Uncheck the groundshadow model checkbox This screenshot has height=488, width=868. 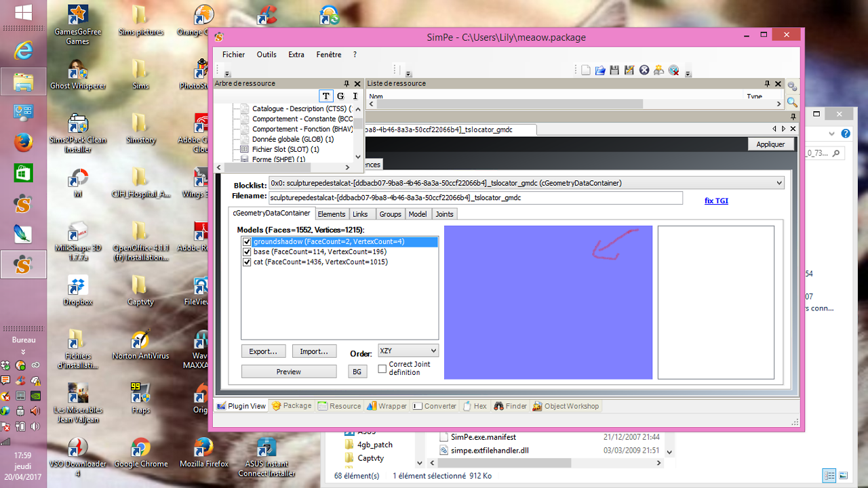pyautogui.click(x=247, y=242)
